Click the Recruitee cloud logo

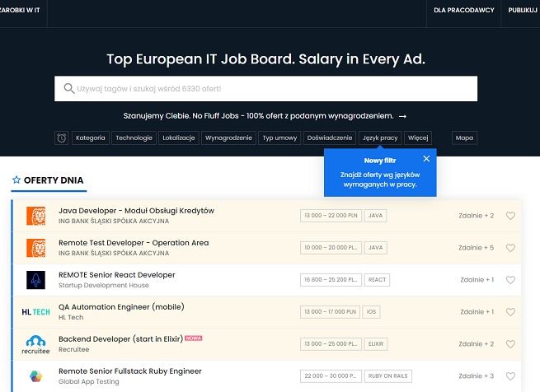coord(35,344)
